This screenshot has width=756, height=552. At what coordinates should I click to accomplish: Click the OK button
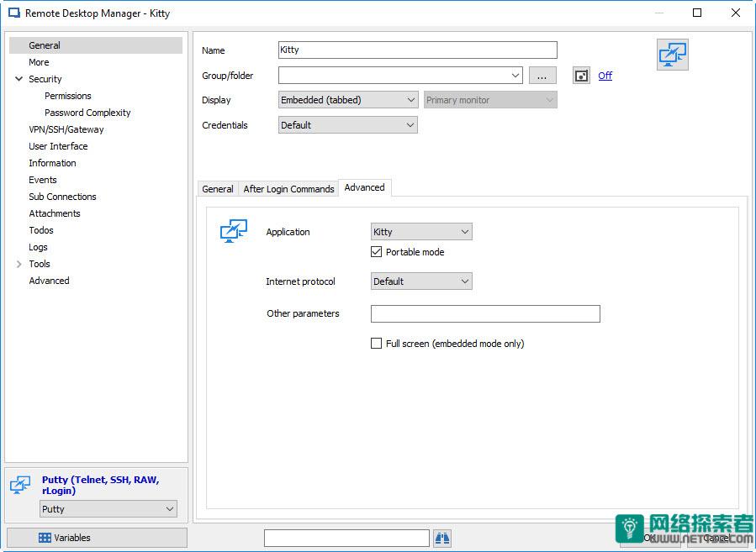pyautogui.click(x=650, y=538)
